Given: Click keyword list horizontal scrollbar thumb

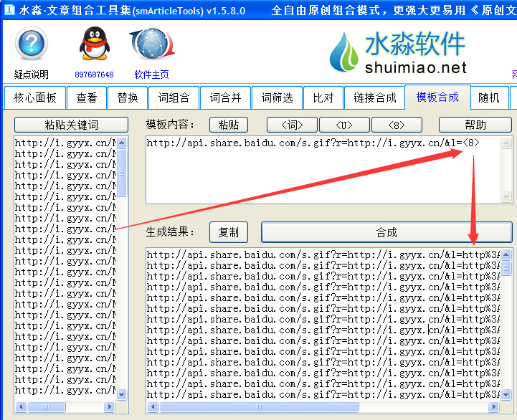Looking at the screenshot, I should tap(47, 406).
